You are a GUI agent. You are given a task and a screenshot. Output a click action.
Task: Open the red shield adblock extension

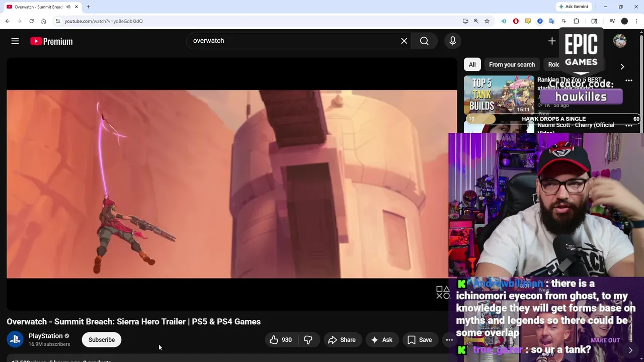point(516,21)
